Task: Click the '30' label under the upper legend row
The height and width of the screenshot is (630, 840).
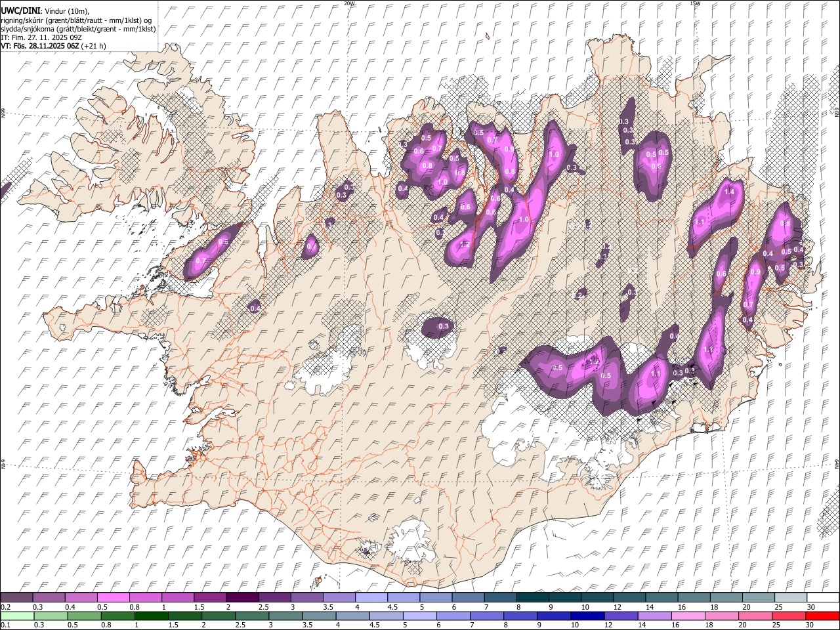Action: point(811,607)
